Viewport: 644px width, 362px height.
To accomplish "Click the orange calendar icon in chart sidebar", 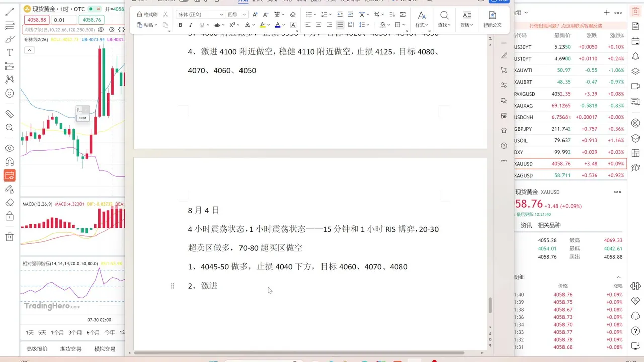I will [9, 175].
